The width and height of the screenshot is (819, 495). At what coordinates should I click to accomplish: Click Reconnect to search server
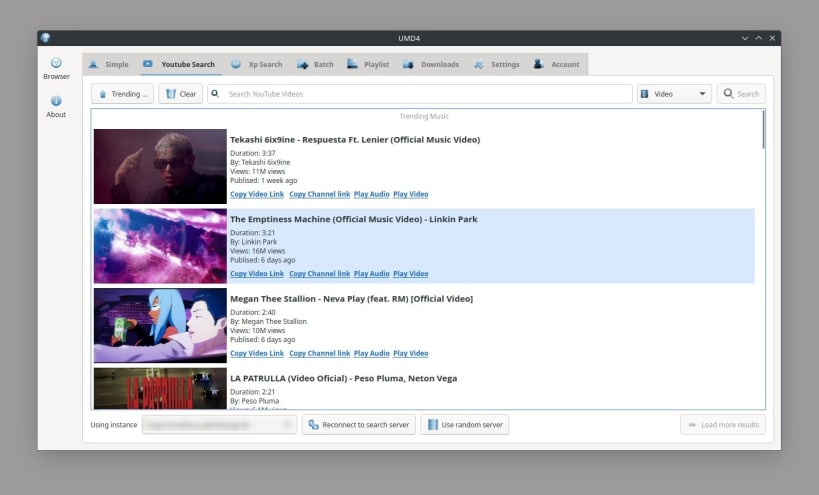click(359, 425)
